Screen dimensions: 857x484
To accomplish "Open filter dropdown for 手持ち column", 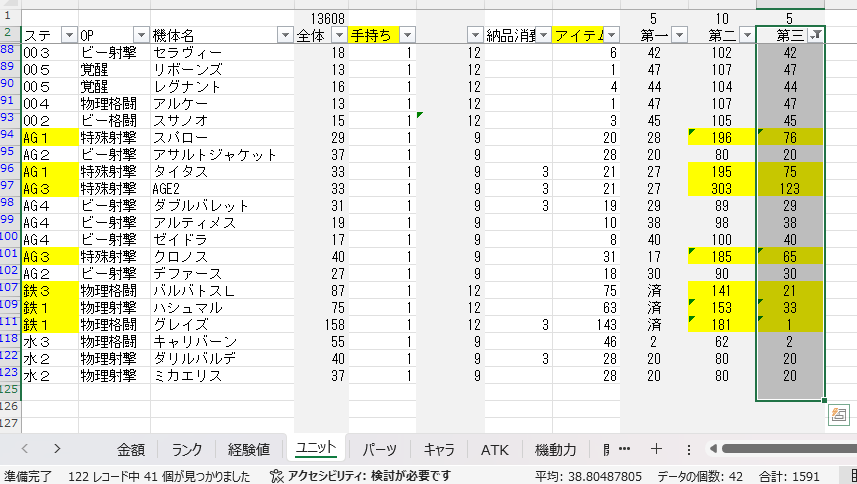I will click(x=407, y=36).
